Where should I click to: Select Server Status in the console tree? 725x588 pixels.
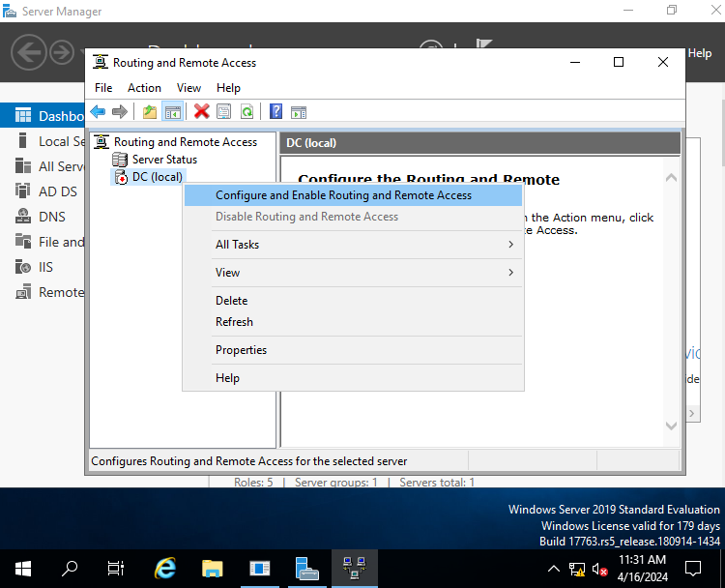164,160
